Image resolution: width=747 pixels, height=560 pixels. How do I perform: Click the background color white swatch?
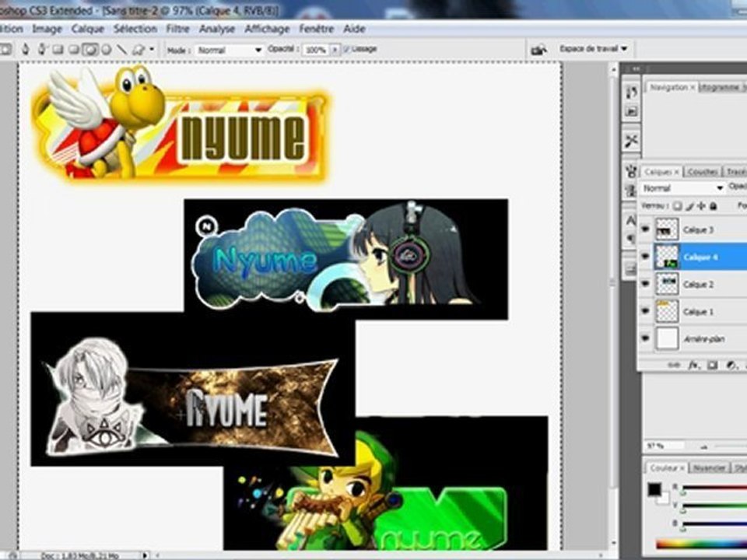tap(665, 499)
